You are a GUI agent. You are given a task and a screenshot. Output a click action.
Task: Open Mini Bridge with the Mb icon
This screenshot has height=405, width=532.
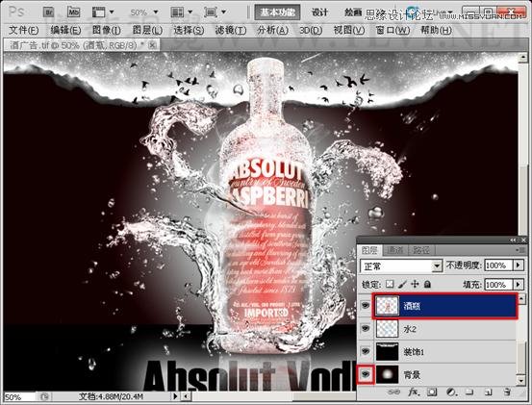[x=73, y=13]
